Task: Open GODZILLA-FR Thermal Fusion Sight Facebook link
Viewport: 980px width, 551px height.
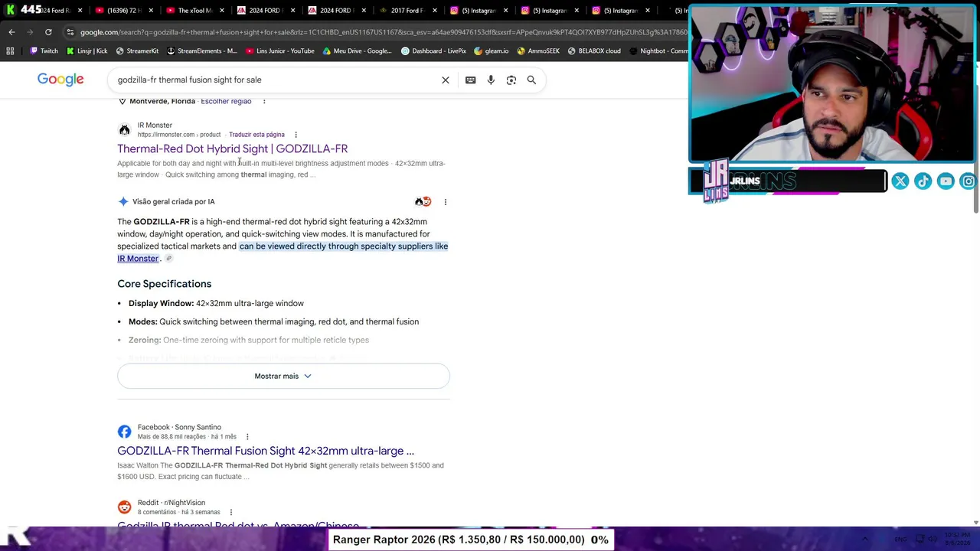Action: [x=266, y=451]
